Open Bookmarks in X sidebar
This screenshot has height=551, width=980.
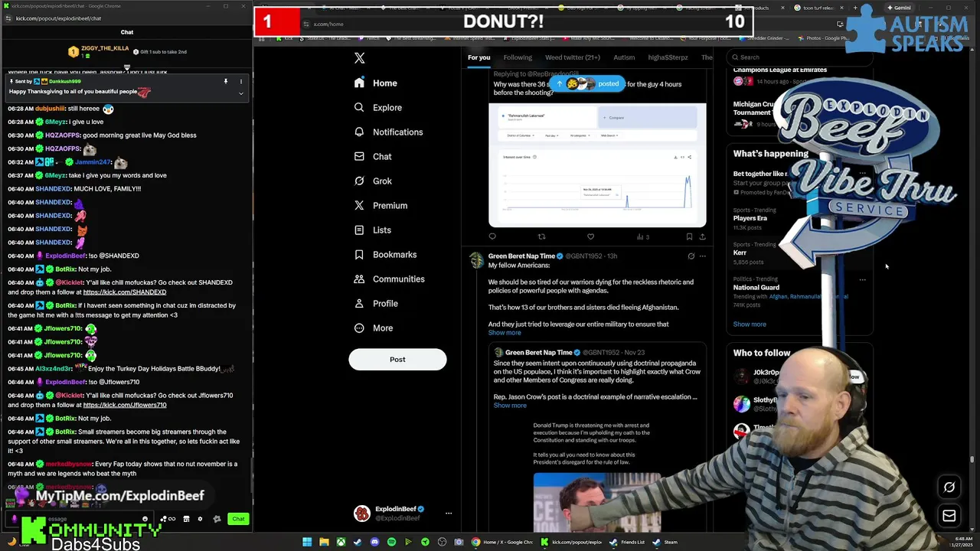(385, 254)
